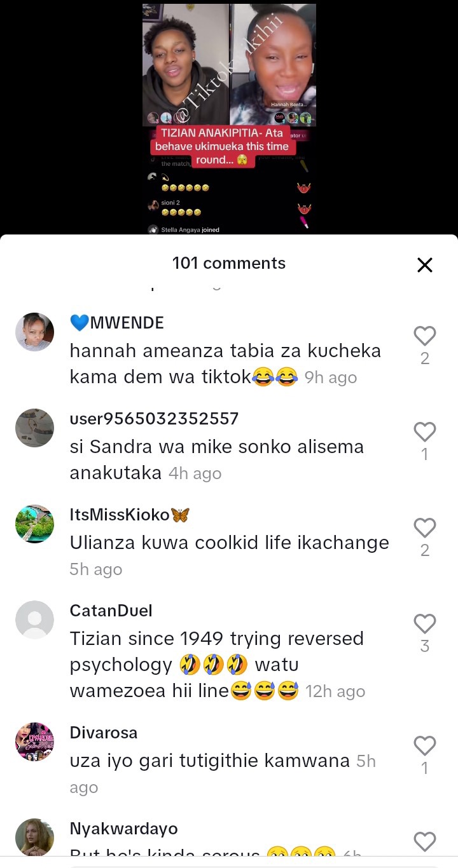Image resolution: width=458 pixels, height=868 pixels.
Task: Tap the video preview above comments
Action: pyautogui.click(x=229, y=119)
